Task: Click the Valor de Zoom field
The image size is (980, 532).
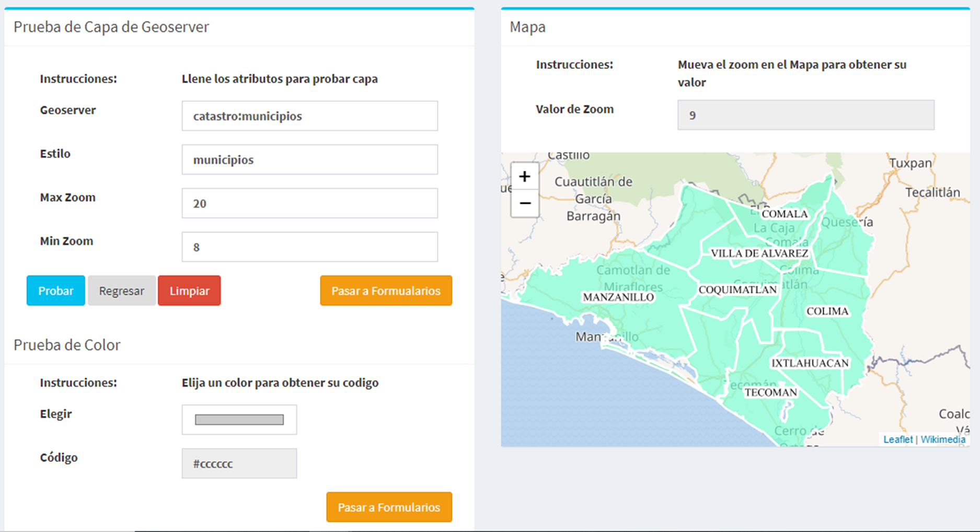Action: pos(805,115)
